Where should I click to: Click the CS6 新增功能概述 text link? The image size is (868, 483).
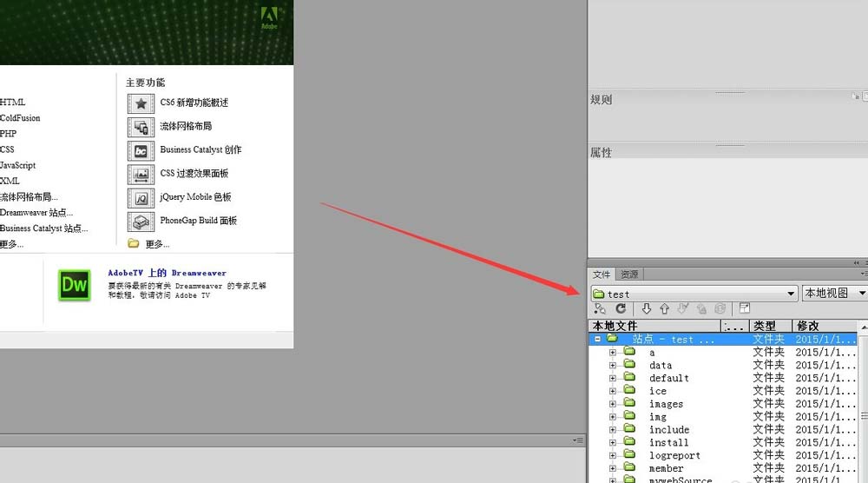(x=194, y=103)
